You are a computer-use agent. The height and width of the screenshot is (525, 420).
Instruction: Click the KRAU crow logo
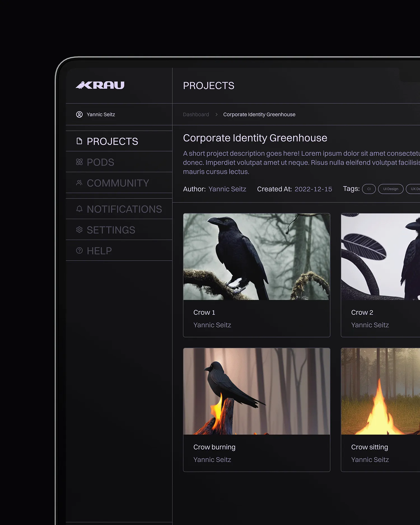point(100,85)
